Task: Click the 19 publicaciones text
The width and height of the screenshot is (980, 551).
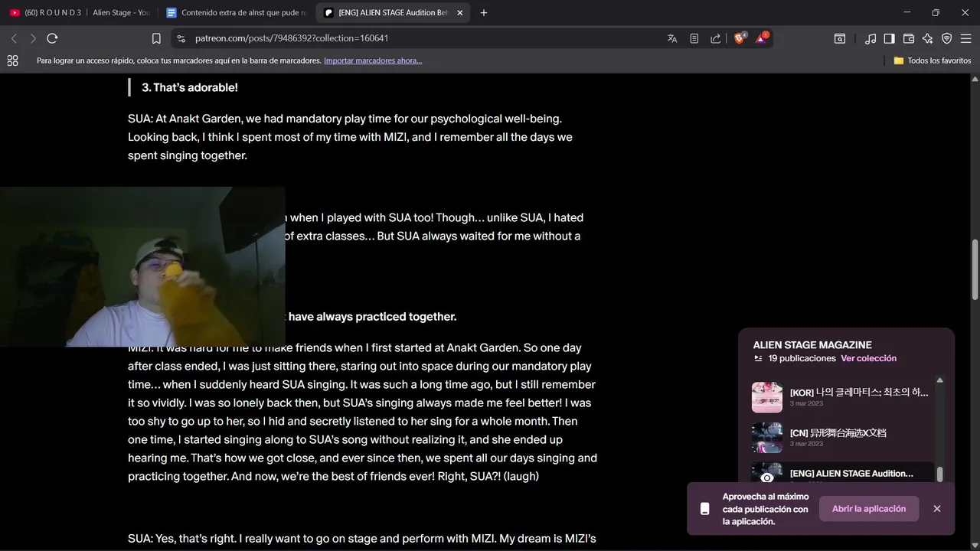Action: coord(802,358)
